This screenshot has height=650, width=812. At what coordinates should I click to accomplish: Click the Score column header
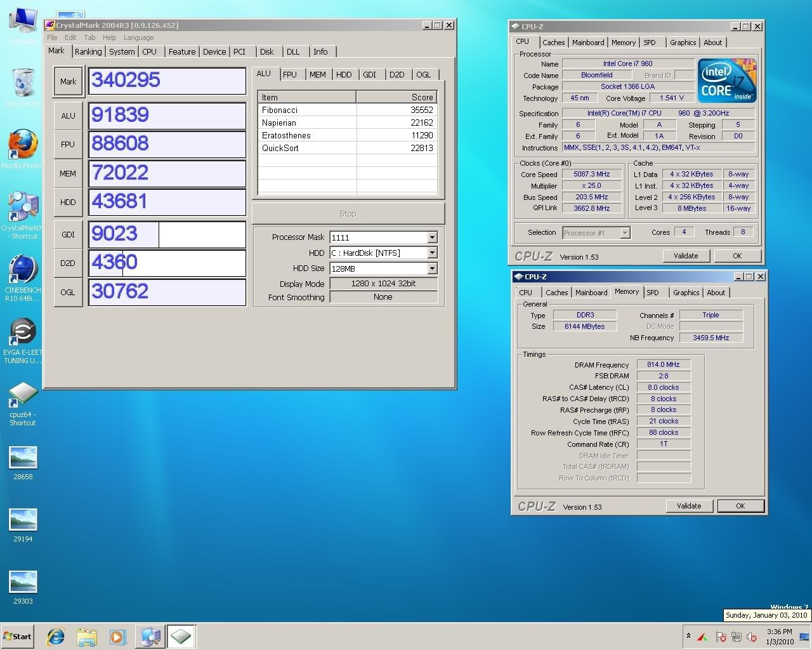click(x=396, y=97)
